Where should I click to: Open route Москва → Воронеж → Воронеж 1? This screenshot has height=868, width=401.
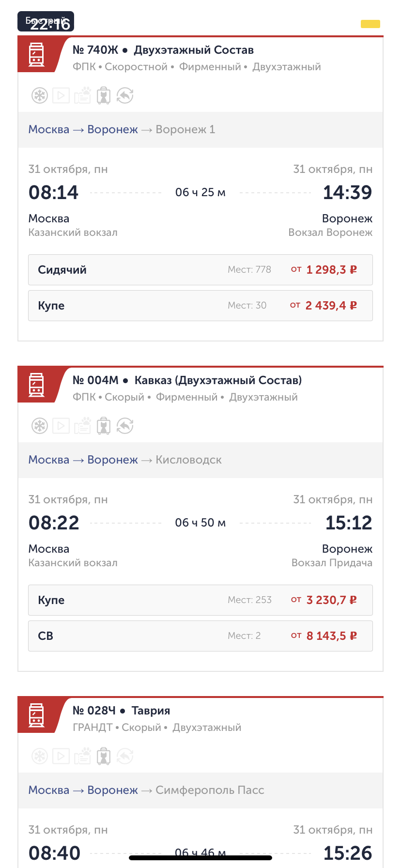122,129
